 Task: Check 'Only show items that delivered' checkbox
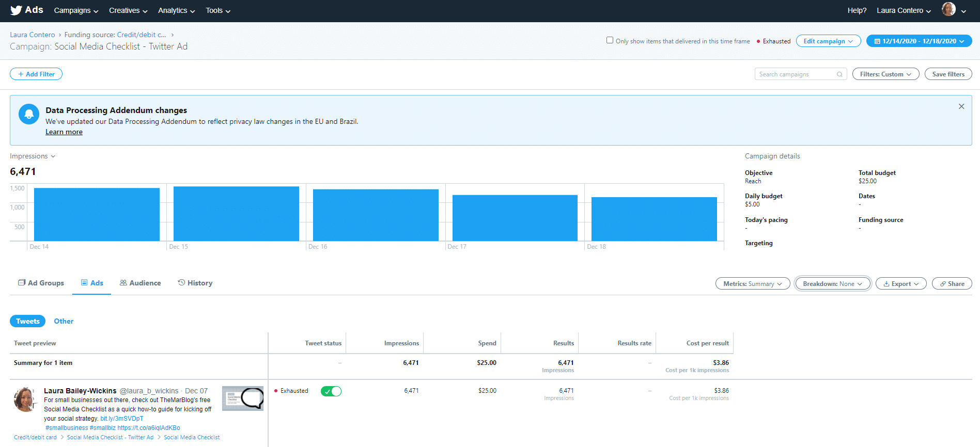610,40
